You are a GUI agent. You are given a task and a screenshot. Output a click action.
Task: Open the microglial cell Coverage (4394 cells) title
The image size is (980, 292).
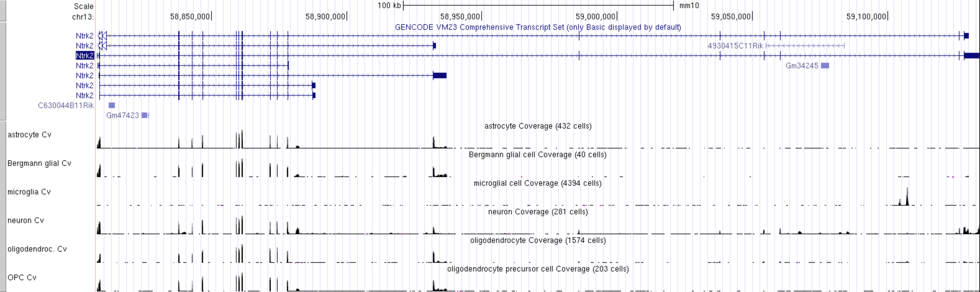coord(537,183)
